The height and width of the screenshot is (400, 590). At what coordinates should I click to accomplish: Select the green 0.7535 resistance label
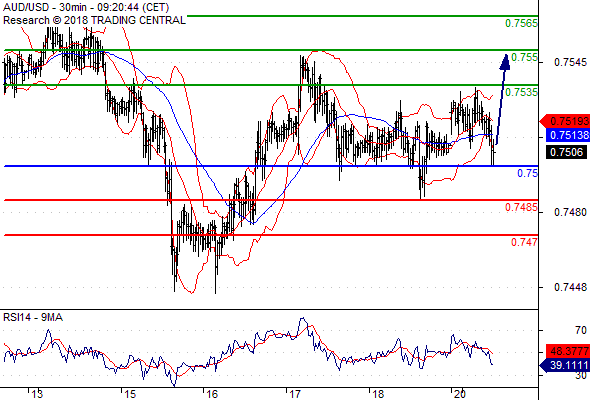pyautogui.click(x=521, y=92)
